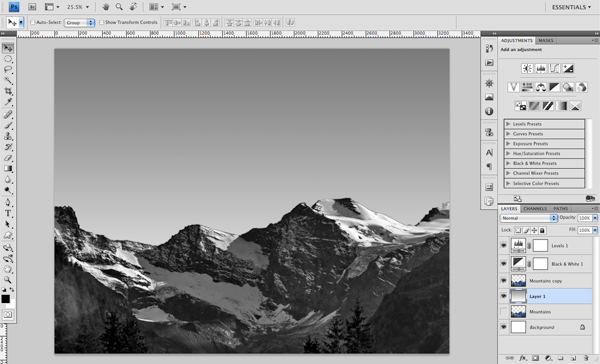Select the Gradient tool
600x364 pixels.
click(x=8, y=168)
